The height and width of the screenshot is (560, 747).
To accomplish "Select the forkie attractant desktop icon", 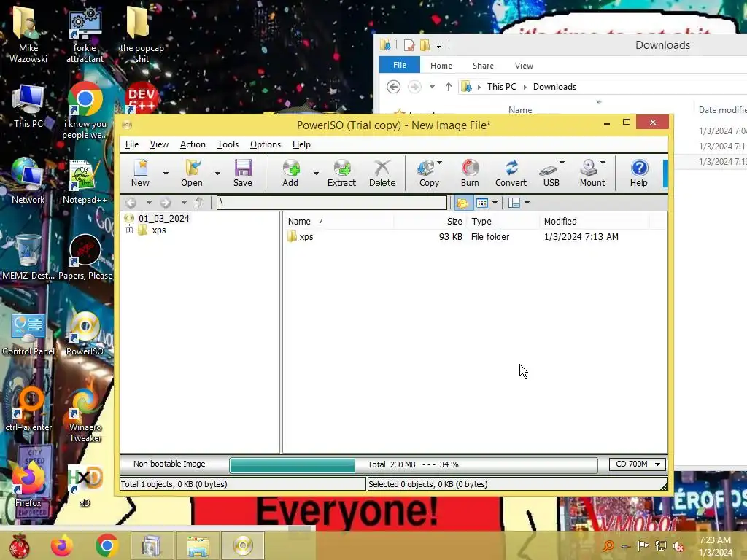I will point(85,36).
